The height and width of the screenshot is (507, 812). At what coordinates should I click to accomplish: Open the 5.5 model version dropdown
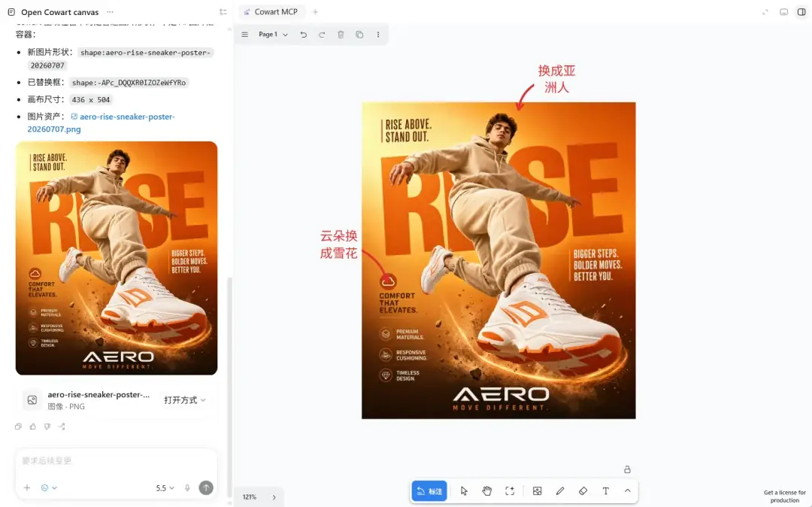click(x=165, y=488)
